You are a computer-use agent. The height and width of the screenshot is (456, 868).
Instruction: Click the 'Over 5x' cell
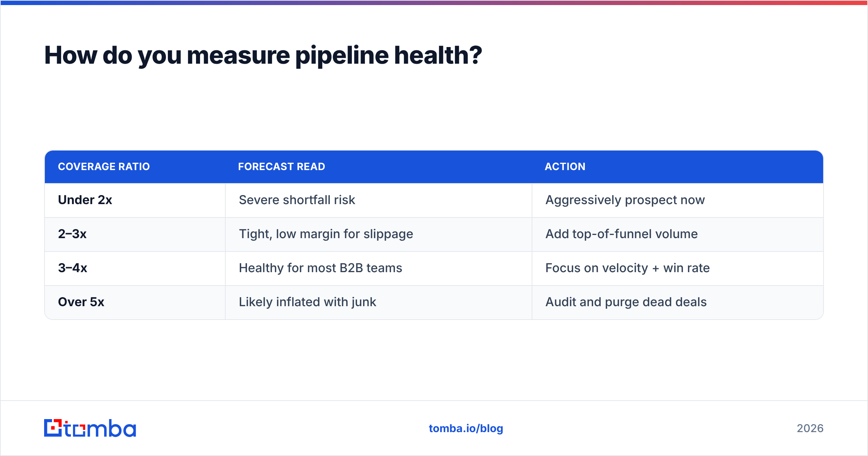click(x=135, y=302)
